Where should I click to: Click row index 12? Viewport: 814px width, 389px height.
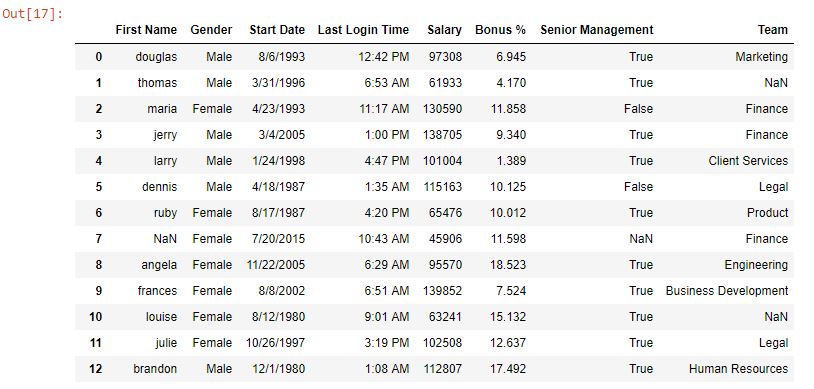(x=96, y=369)
